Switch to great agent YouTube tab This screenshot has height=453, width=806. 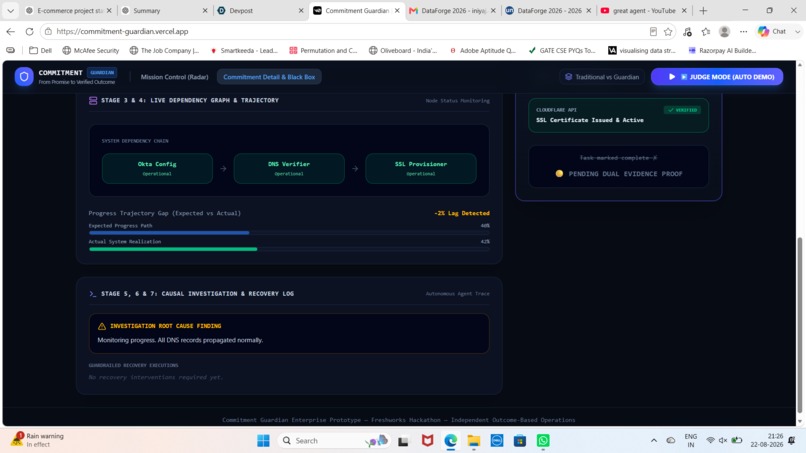point(644,10)
